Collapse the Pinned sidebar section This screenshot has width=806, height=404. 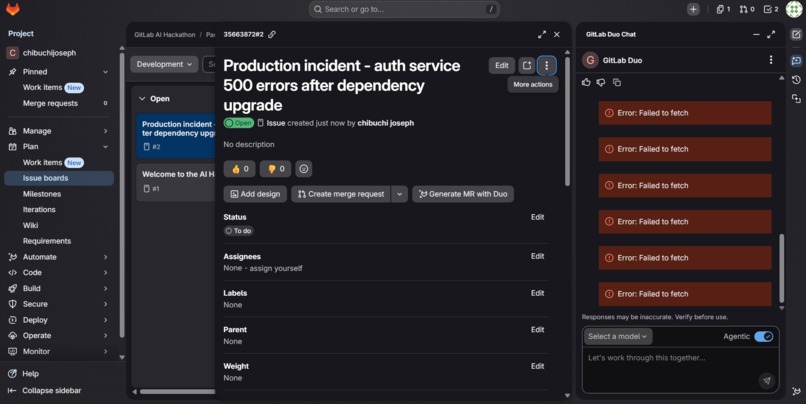tap(105, 72)
